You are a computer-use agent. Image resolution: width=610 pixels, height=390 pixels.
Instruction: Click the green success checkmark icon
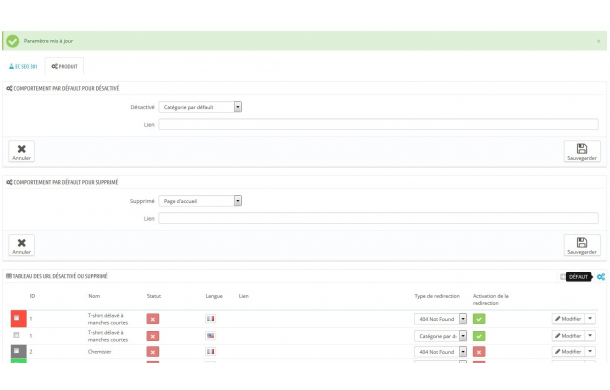[12, 41]
